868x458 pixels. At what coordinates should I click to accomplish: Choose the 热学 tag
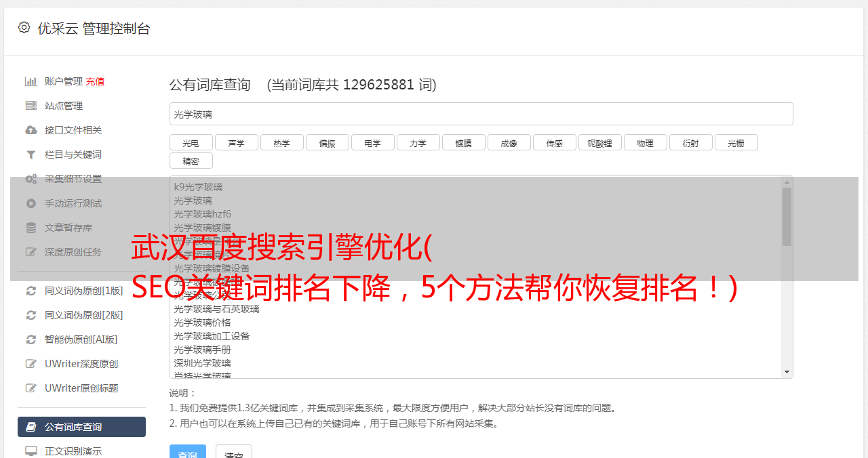click(x=281, y=142)
